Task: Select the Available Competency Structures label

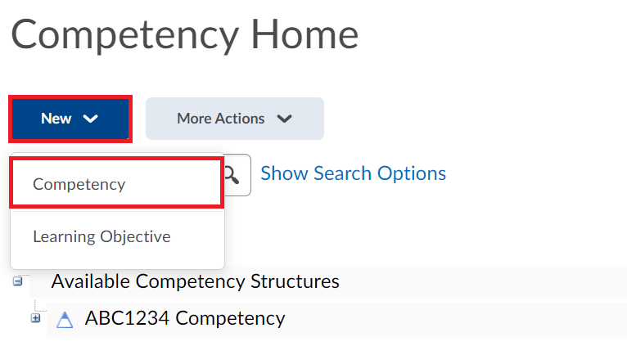Action: click(195, 281)
